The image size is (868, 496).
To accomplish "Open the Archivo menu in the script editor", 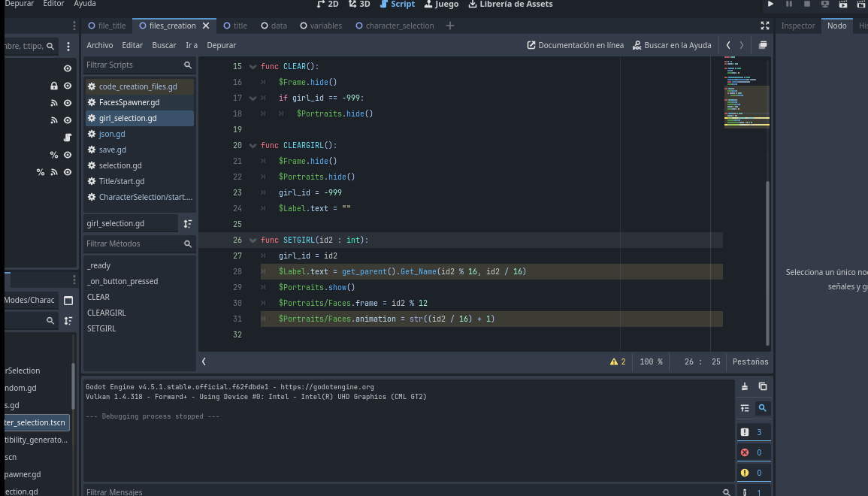I will (x=100, y=45).
